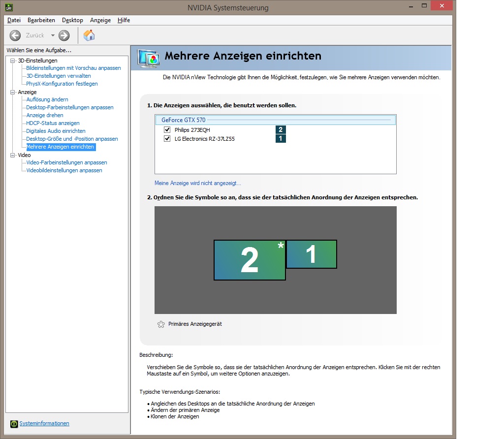Open the Desktop menu
The image size is (504, 439).
click(72, 20)
